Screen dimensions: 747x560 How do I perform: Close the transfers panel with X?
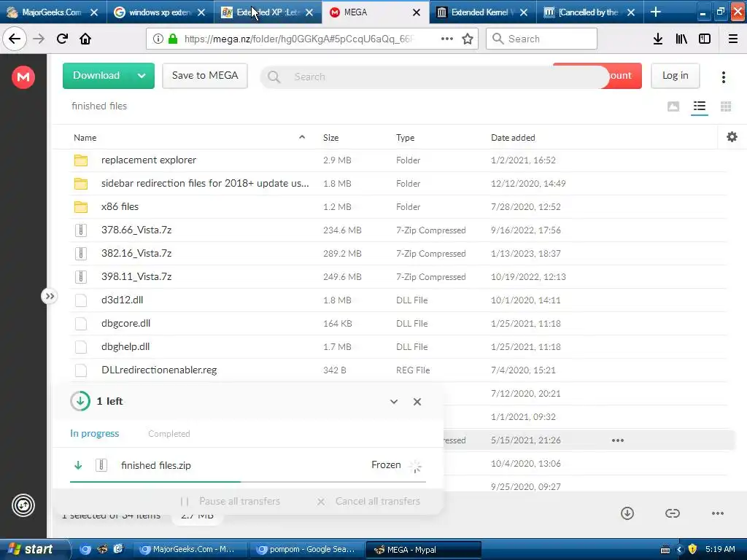(417, 402)
